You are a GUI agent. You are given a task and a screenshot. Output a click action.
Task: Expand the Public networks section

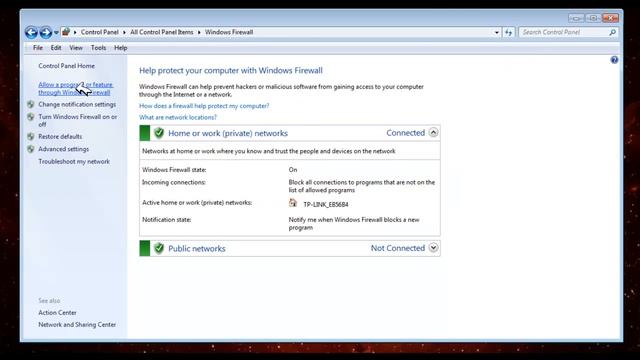(x=433, y=248)
